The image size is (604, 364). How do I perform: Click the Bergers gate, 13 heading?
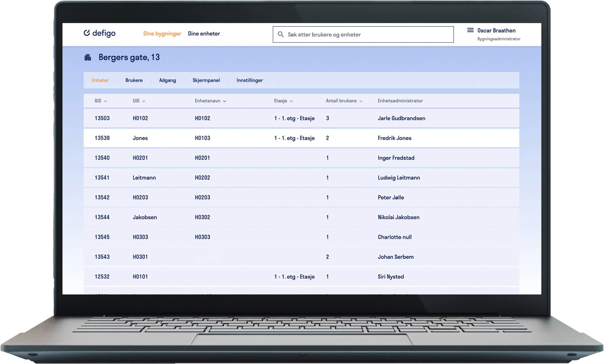[x=129, y=57]
